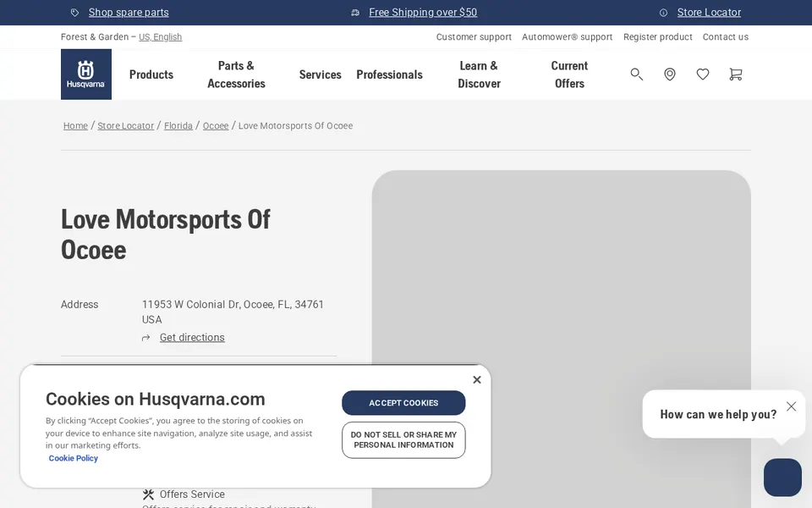Close the cookie banner with X
The image size is (812, 508).
(x=477, y=379)
